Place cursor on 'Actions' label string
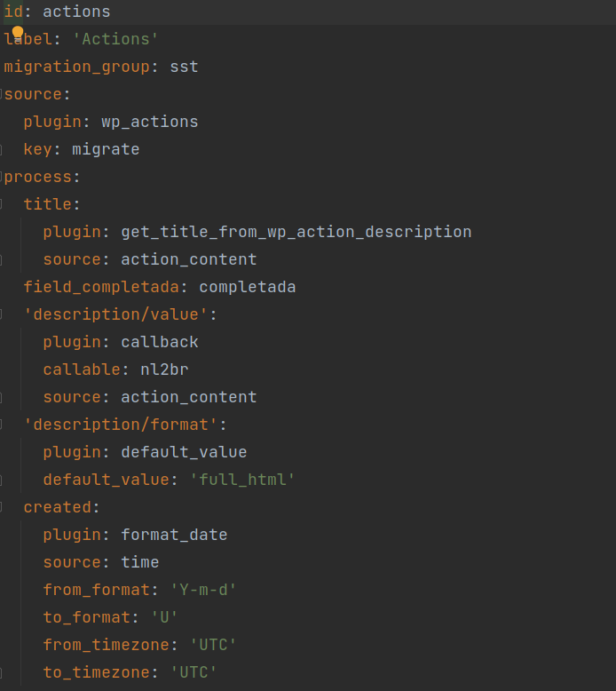 pyautogui.click(x=115, y=39)
